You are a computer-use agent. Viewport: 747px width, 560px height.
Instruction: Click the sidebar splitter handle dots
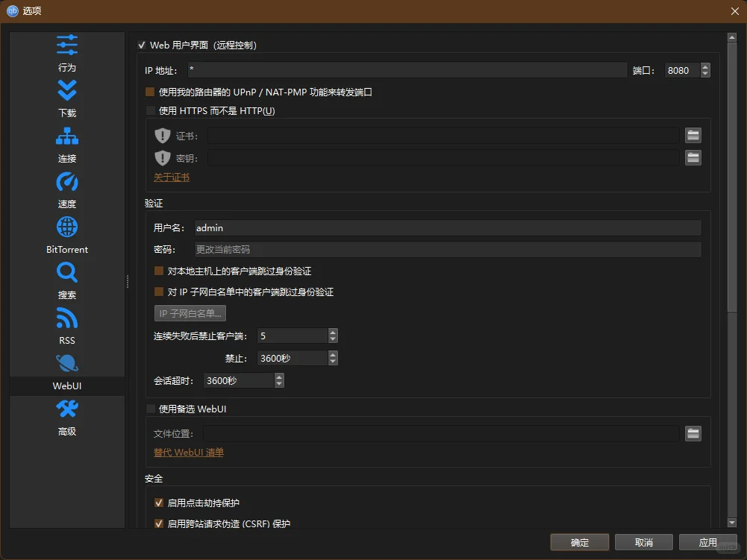[127, 281]
